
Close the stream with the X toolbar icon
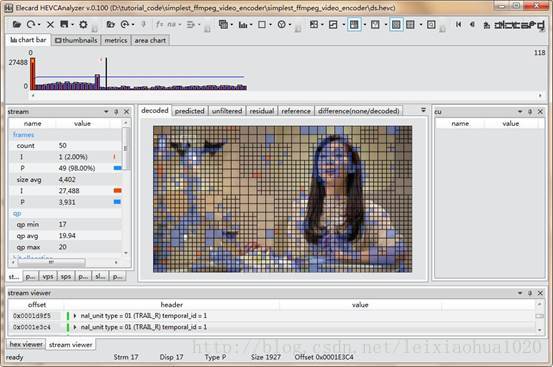(50, 24)
